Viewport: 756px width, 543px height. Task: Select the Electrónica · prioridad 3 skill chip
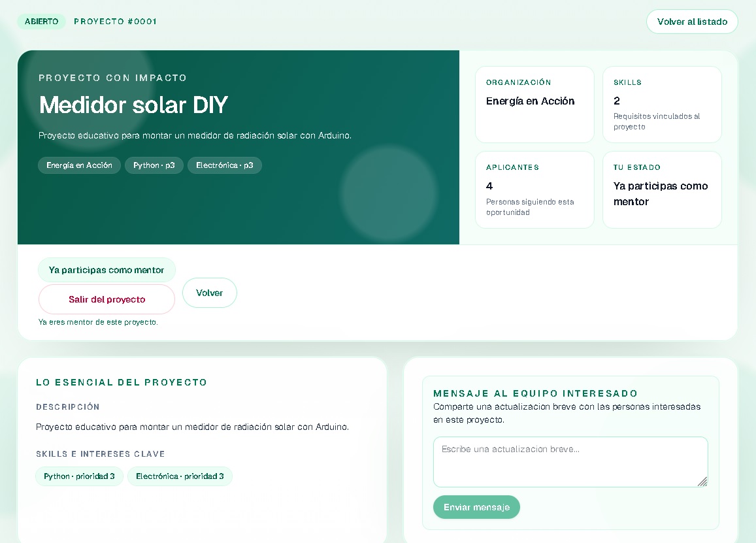[180, 476]
